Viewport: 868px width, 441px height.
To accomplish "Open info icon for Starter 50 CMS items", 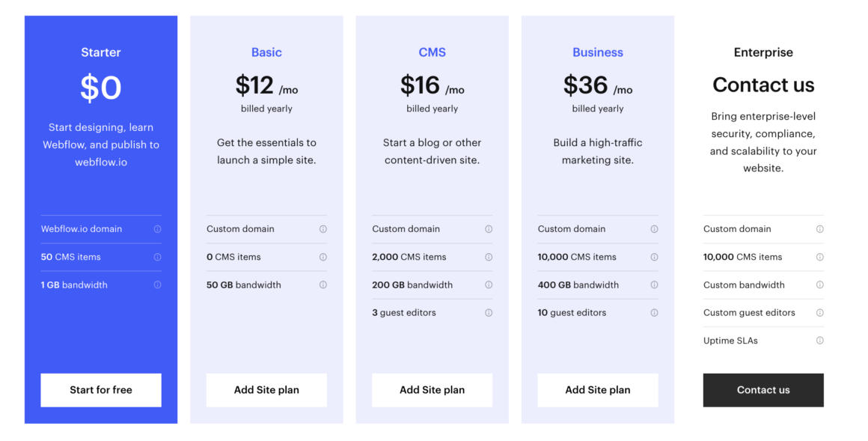I will (x=157, y=257).
